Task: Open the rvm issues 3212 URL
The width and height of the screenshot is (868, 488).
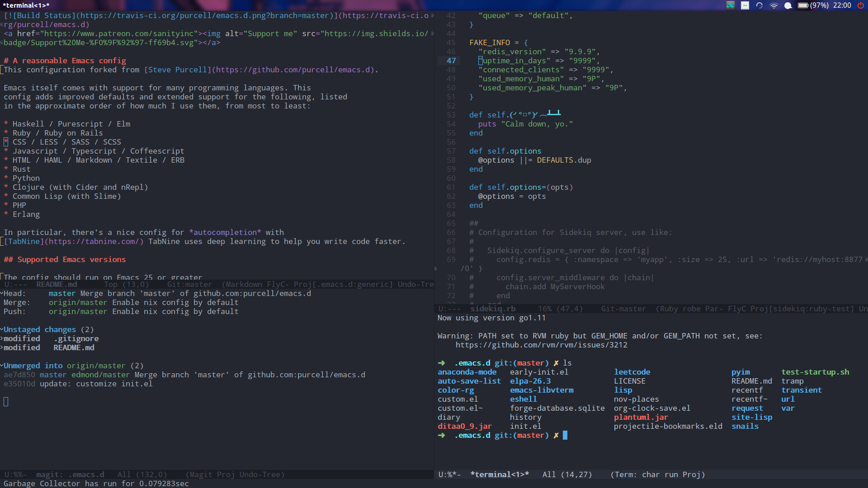Action: coord(541,345)
